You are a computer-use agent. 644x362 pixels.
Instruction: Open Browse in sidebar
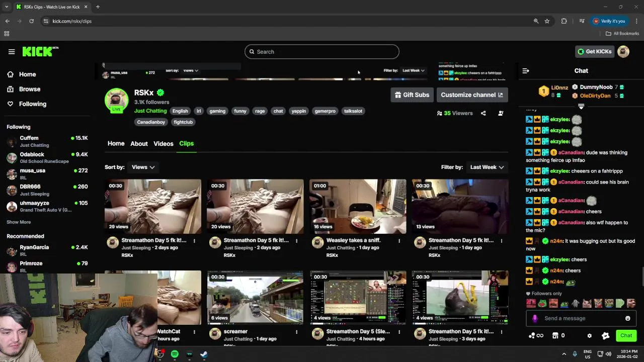click(x=29, y=89)
